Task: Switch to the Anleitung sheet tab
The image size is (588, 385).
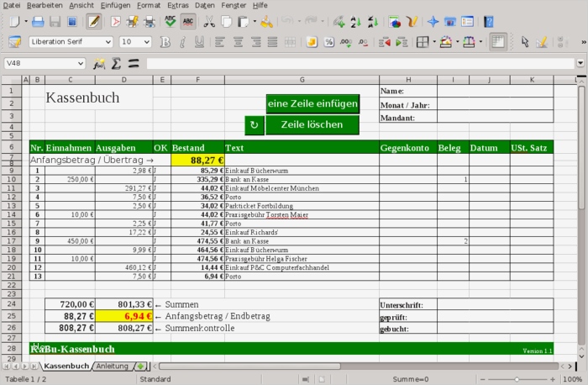Action: click(112, 366)
